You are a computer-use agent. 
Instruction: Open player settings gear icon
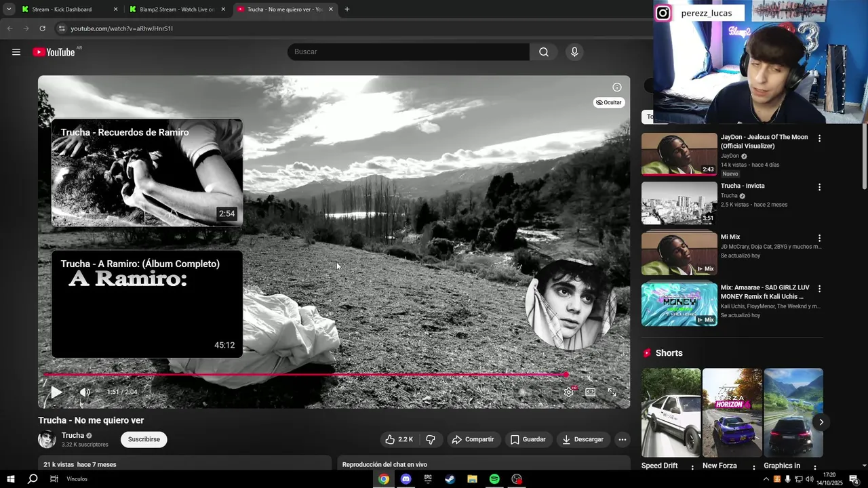click(569, 392)
